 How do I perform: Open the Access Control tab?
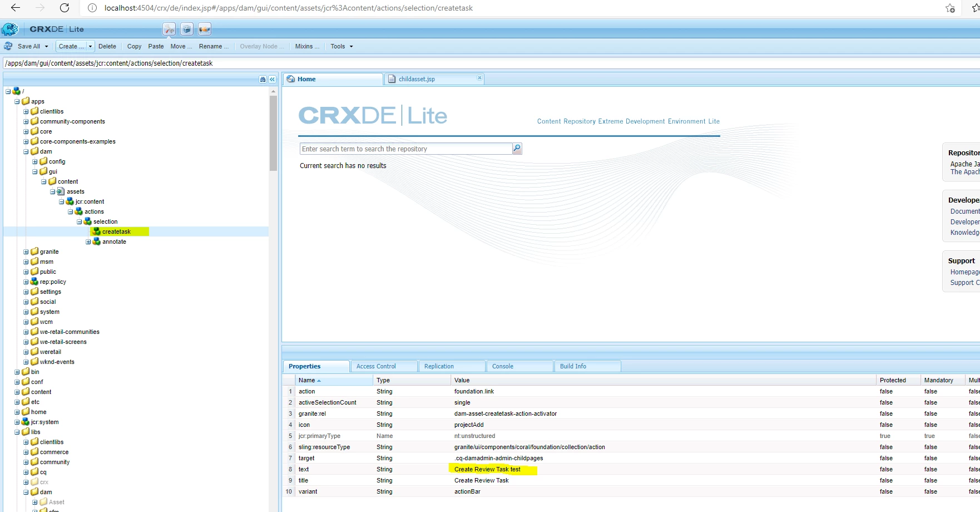pos(384,366)
